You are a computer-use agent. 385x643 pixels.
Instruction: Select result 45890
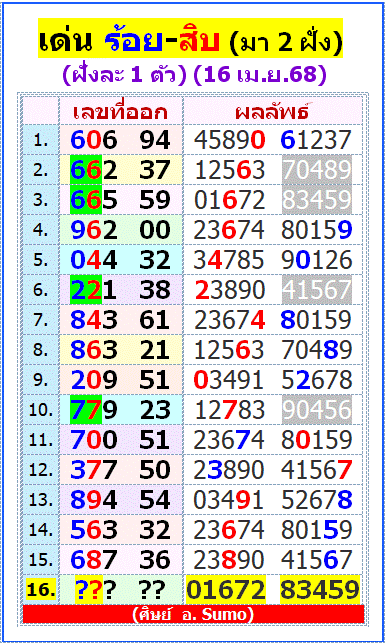click(230, 140)
